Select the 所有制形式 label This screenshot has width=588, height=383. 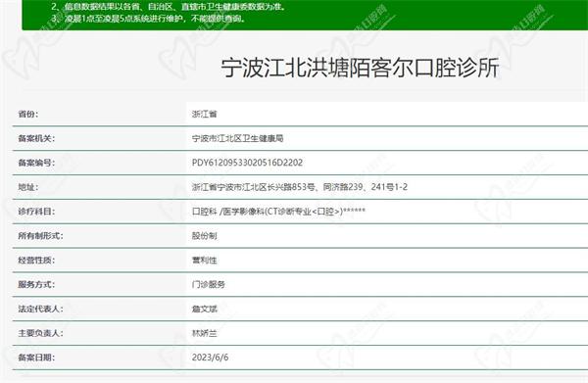pos(40,236)
